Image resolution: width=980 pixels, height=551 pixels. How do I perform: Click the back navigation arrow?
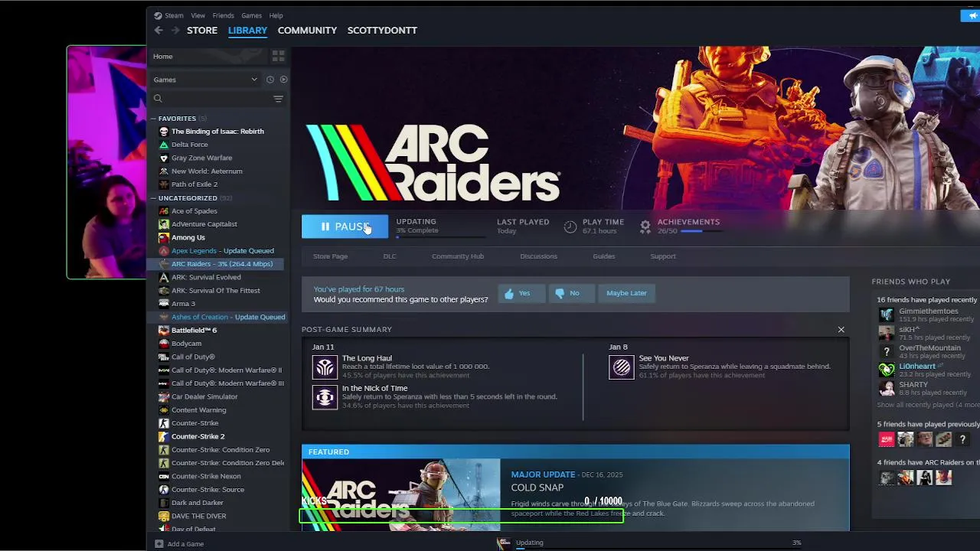point(158,31)
